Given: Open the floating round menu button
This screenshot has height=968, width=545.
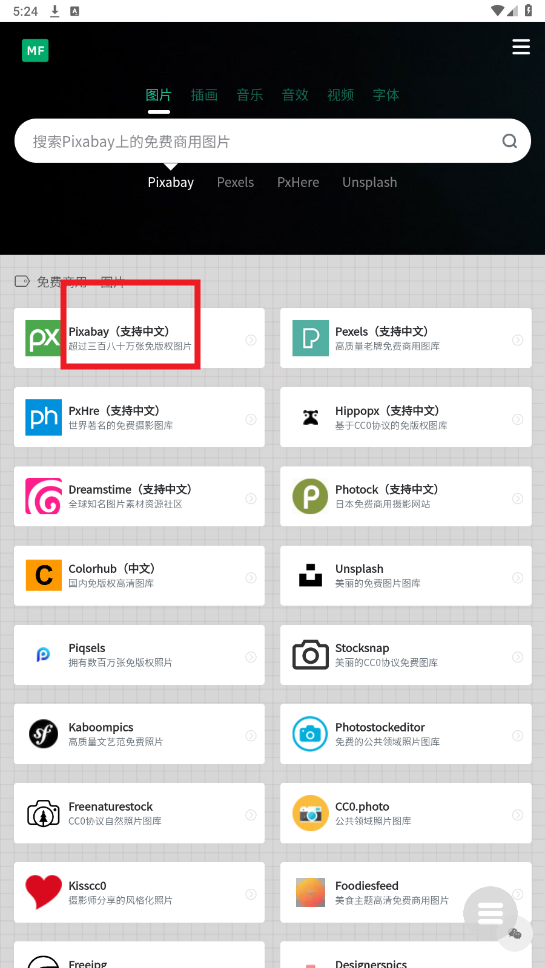Looking at the screenshot, I should [x=491, y=913].
